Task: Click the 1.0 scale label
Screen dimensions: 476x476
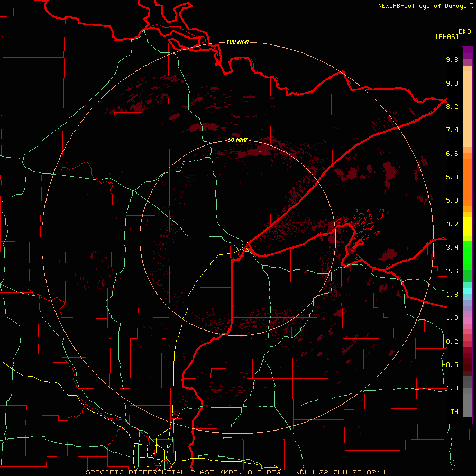Action: [452, 318]
